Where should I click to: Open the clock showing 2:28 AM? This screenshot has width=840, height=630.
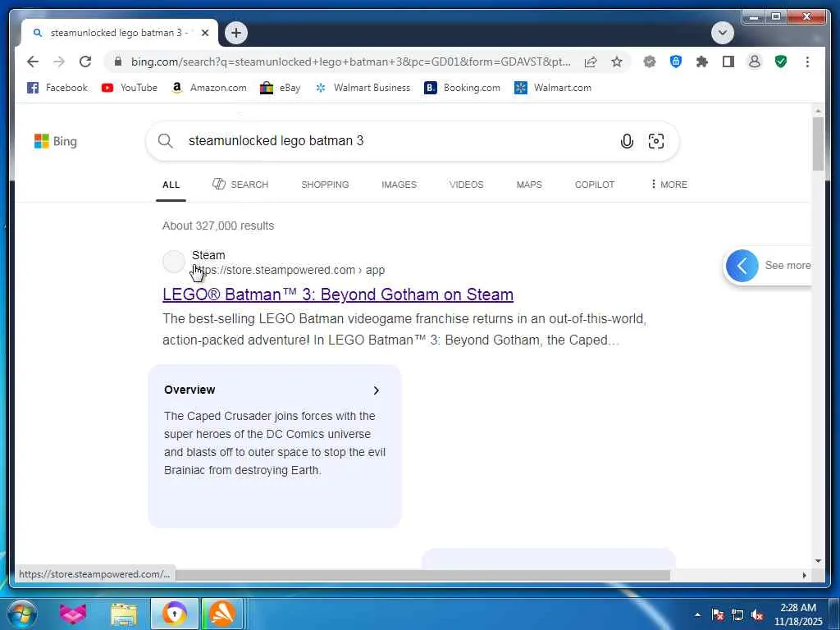pos(797,614)
